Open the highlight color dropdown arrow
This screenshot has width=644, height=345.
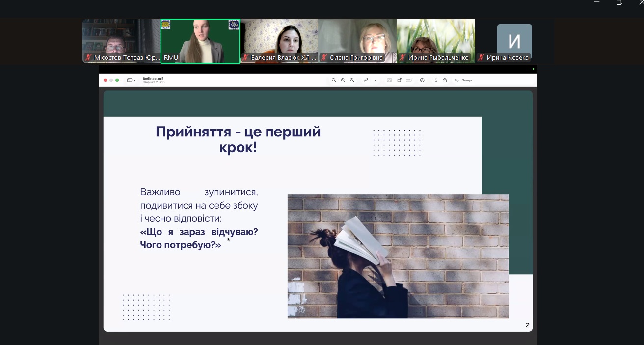coord(376,80)
